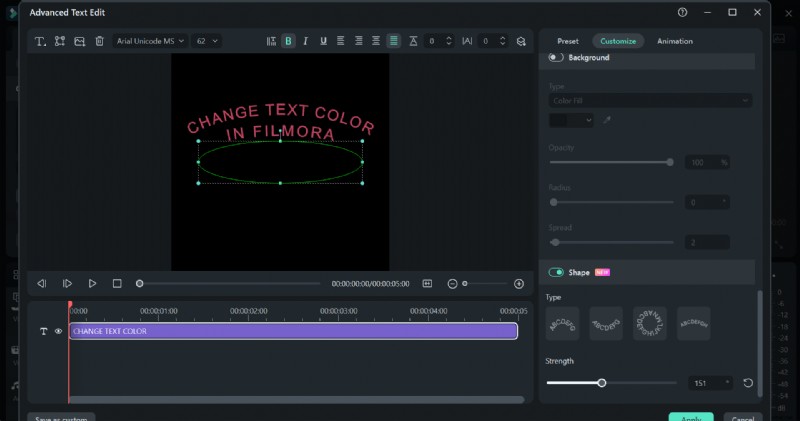Click the Add Text tool icon
800x421 pixels.
click(x=40, y=41)
